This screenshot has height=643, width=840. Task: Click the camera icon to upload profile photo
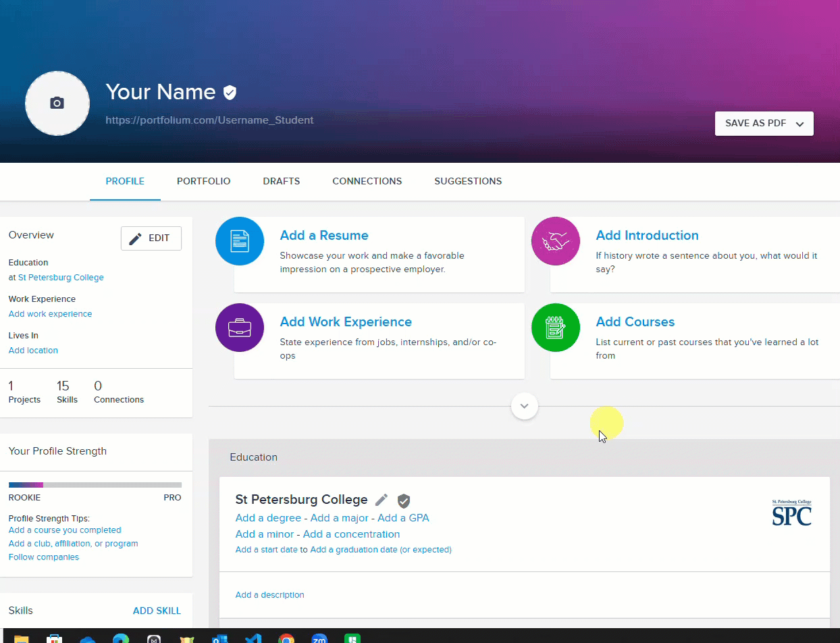(57, 103)
